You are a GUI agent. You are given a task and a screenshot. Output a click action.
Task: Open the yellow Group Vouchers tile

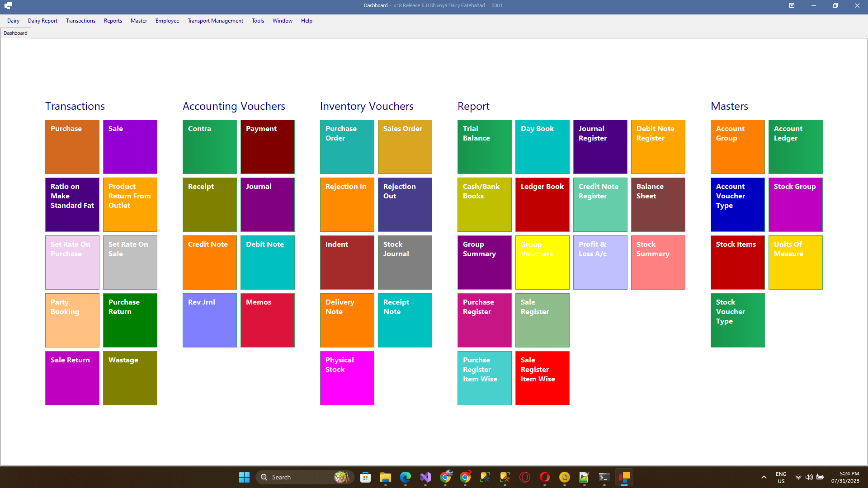542,263
